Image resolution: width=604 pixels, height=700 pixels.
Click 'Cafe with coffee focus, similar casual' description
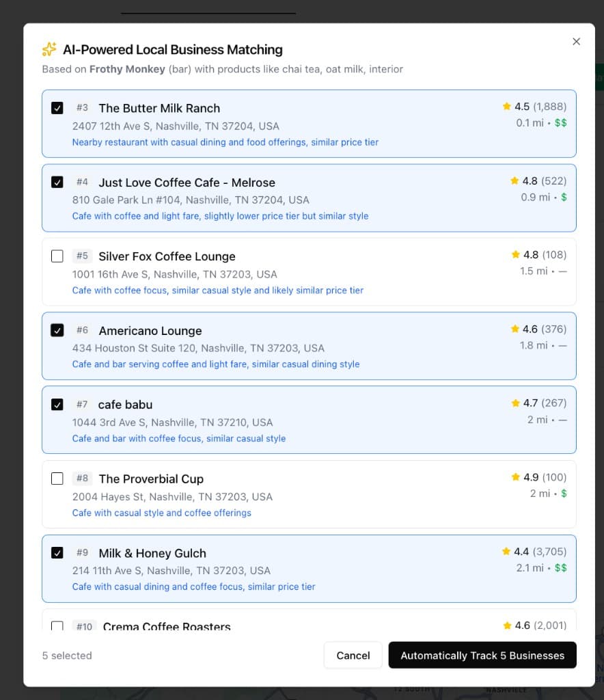pyautogui.click(x=218, y=291)
